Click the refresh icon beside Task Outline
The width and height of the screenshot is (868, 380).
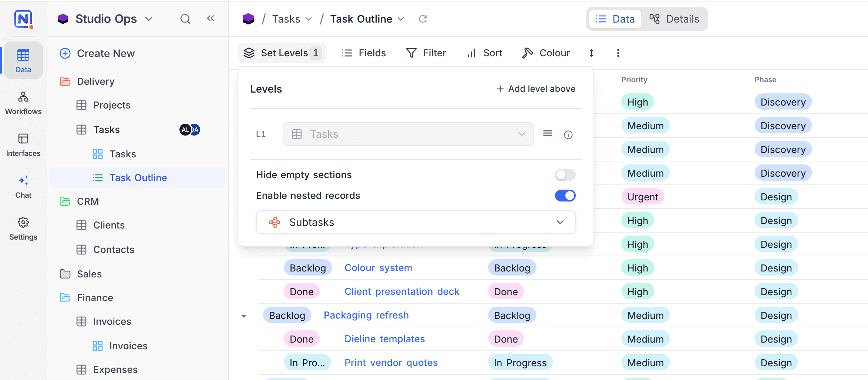[x=423, y=19]
